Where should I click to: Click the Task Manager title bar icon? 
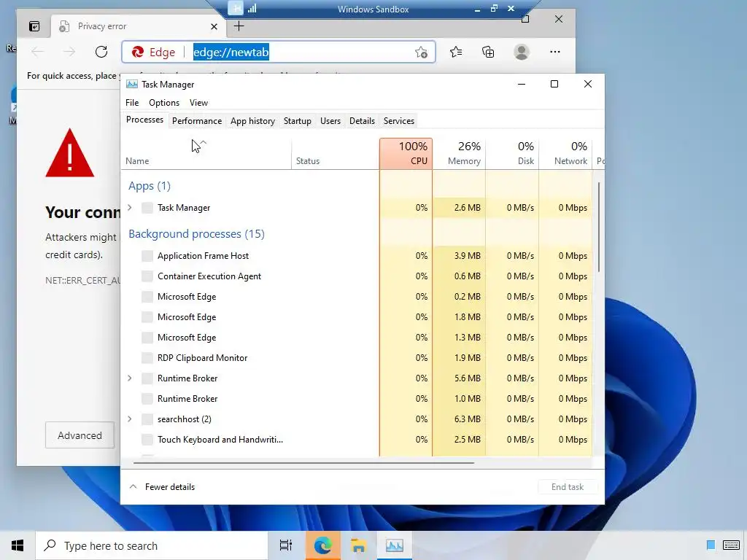(x=132, y=85)
